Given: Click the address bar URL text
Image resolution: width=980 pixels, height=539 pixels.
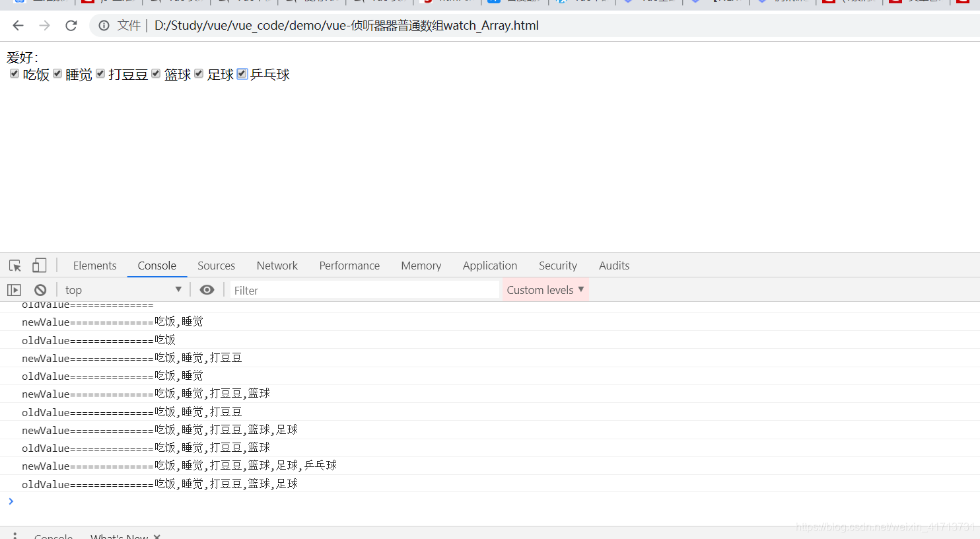Looking at the screenshot, I should (346, 26).
